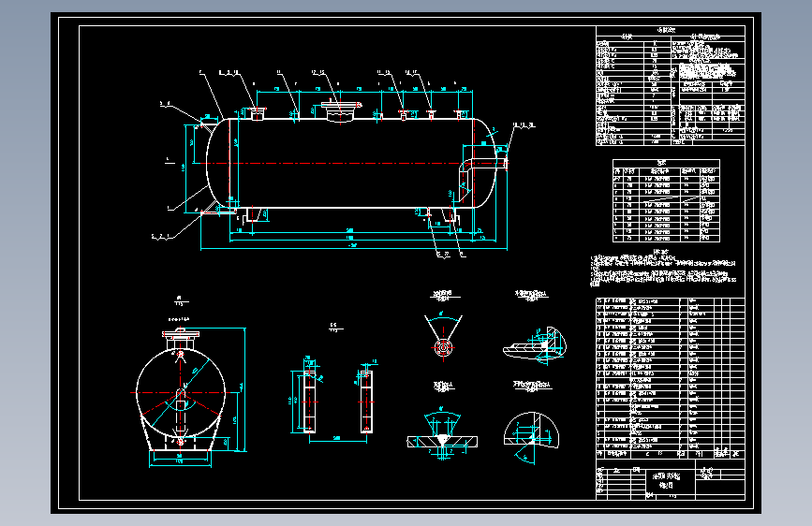Select the horizontal tank shell in side view
Image resolution: width=812 pixels, height=526 pixels.
[351, 163]
